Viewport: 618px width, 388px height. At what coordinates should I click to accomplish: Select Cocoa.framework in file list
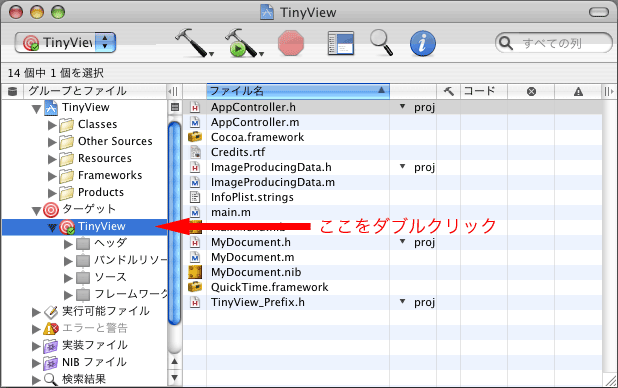point(257,137)
